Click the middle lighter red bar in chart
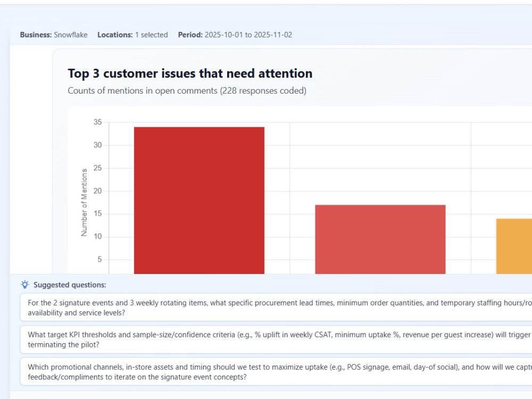Image resolution: width=532 pixels, height=399 pixels. click(380, 239)
